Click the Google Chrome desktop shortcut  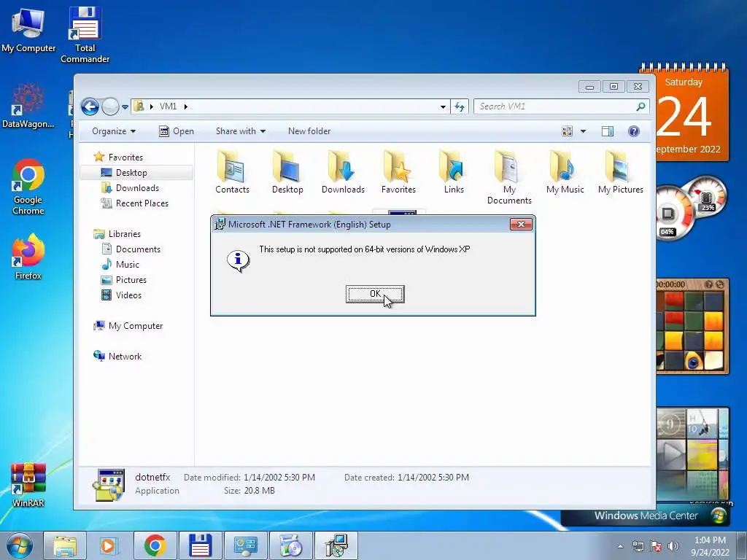coord(28,187)
